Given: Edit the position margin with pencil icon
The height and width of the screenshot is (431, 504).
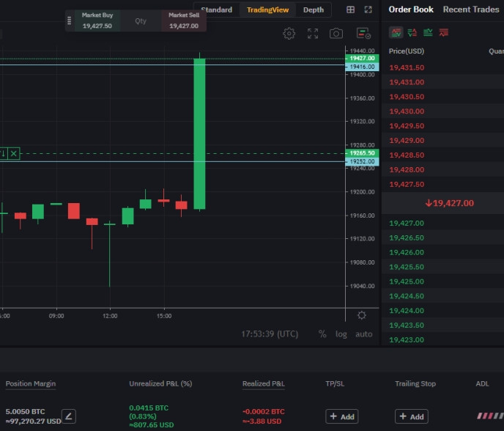Looking at the screenshot, I should [x=68, y=416].
